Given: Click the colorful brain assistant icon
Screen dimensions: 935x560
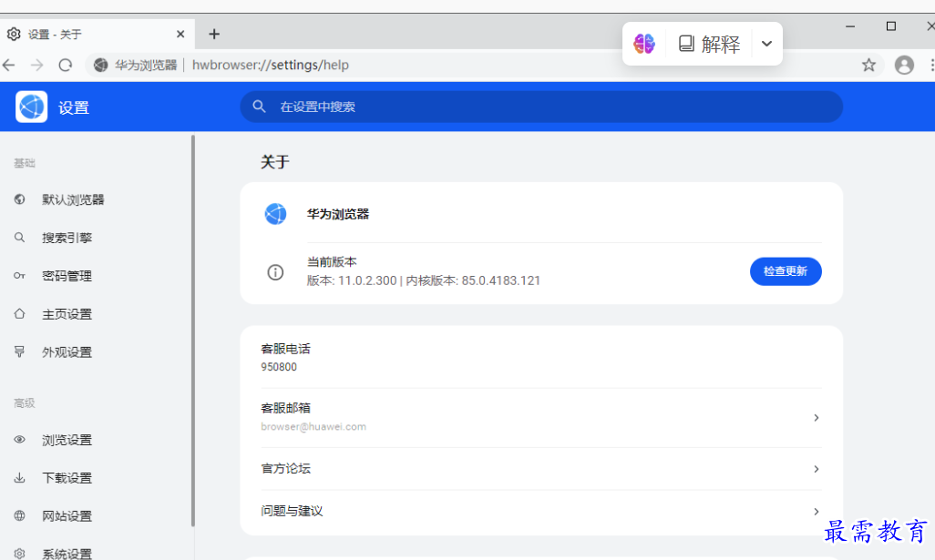Looking at the screenshot, I should (x=644, y=44).
